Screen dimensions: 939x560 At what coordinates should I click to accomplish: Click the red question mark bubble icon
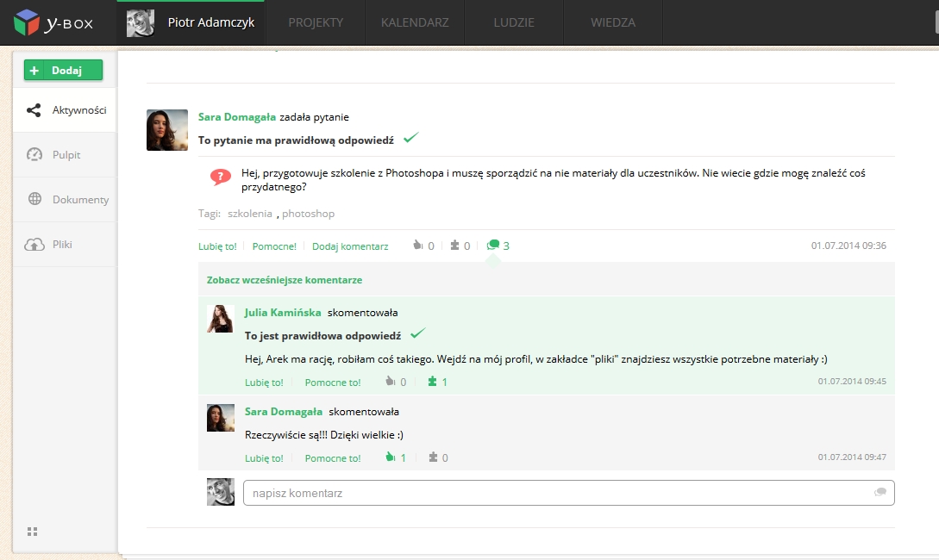[221, 177]
